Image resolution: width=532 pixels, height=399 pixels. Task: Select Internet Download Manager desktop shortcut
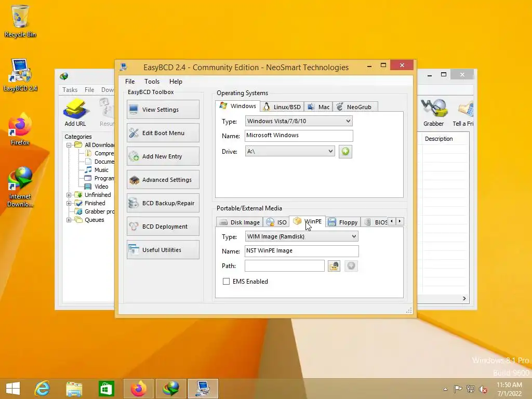(20, 187)
